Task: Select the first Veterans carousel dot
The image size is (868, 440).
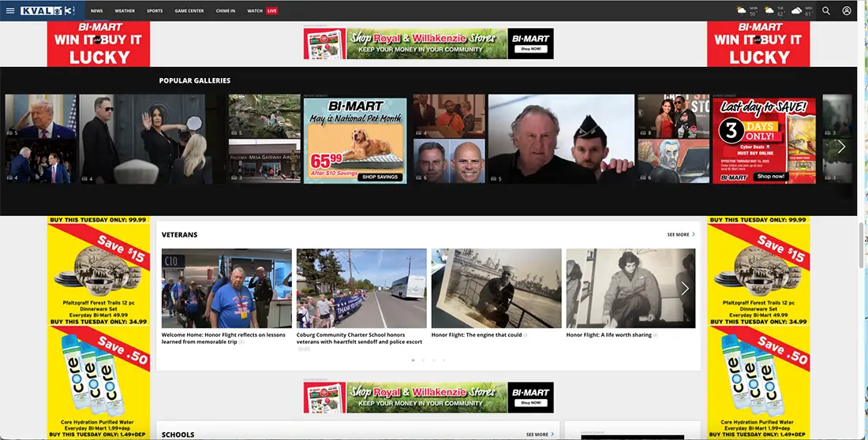Action: tap(413, 360)
